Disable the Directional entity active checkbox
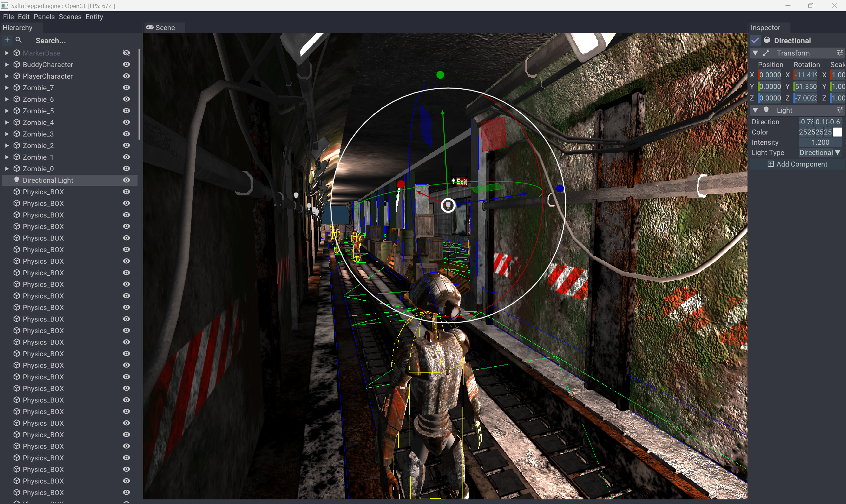 (755, 40)
